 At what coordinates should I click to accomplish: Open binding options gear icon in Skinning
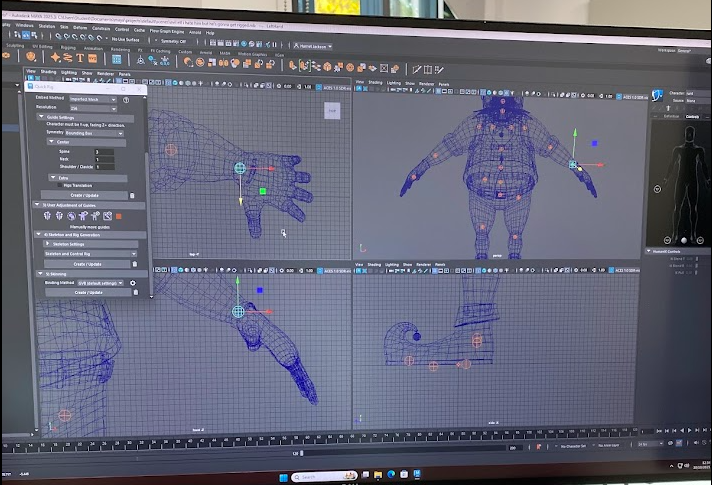(x=133, y=283)
